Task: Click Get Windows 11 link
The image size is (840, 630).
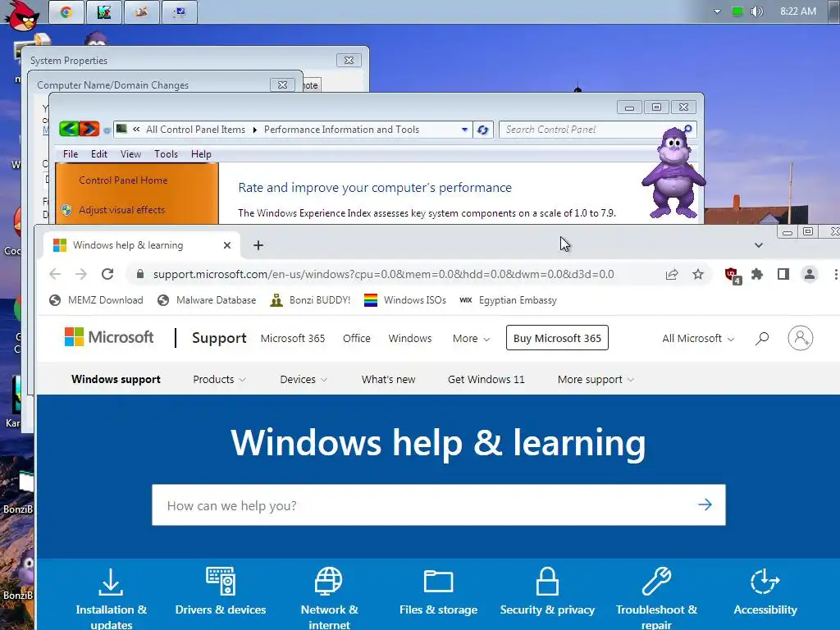Action: point(486,379)
